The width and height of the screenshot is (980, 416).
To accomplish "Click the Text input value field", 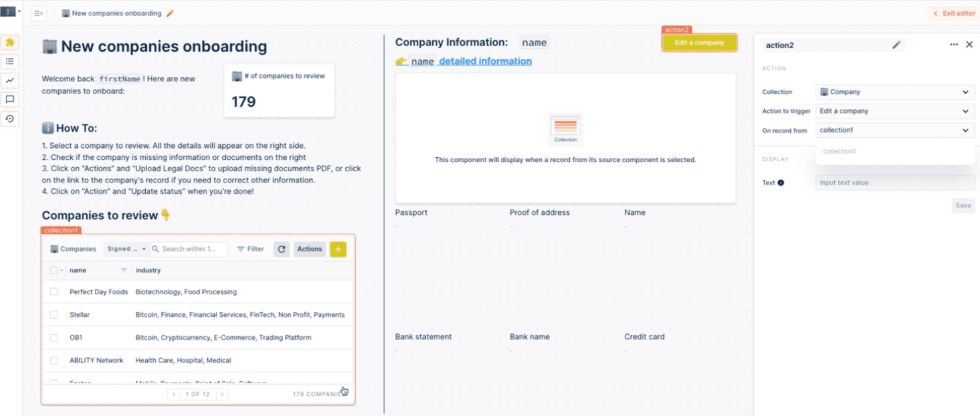I will pyautogui.click(x=894, y=183).
